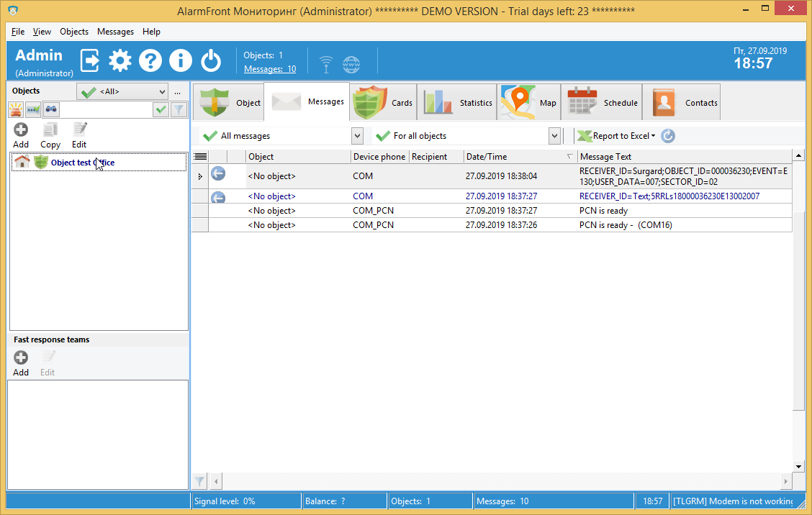
Task: Apply search with green checkmark button
Action: tap(161, 109)
